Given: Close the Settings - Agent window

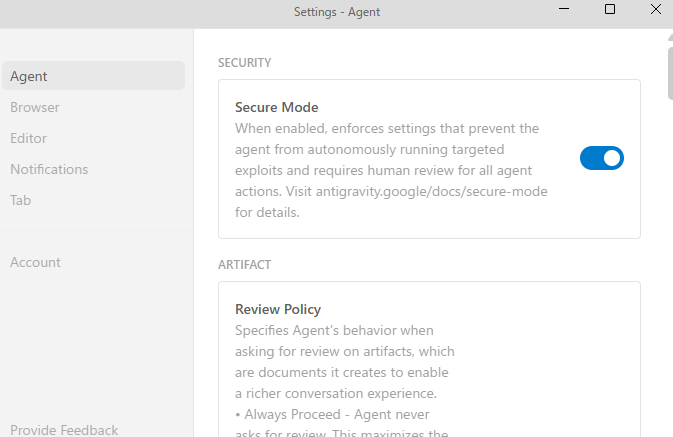Looking at the screenshot, I should (655, 10).
